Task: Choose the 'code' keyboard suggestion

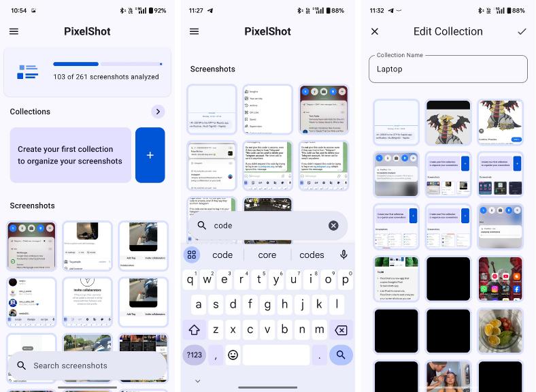Action: 222,255
